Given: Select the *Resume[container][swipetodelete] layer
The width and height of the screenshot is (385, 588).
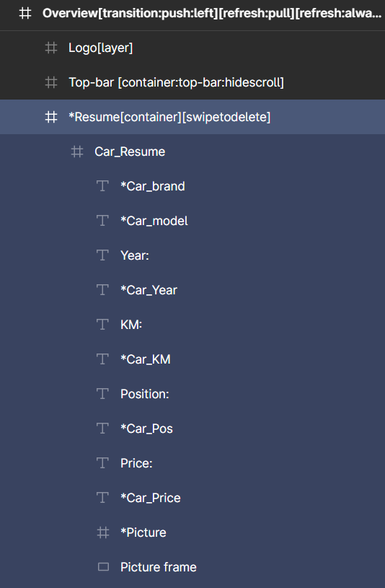Looking at the screenshot, I should coord(192,117).
